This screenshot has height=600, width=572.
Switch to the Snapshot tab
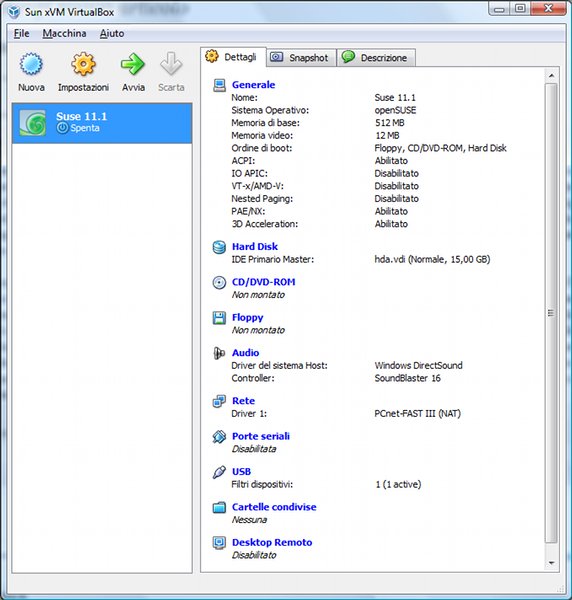click(301, 58)
